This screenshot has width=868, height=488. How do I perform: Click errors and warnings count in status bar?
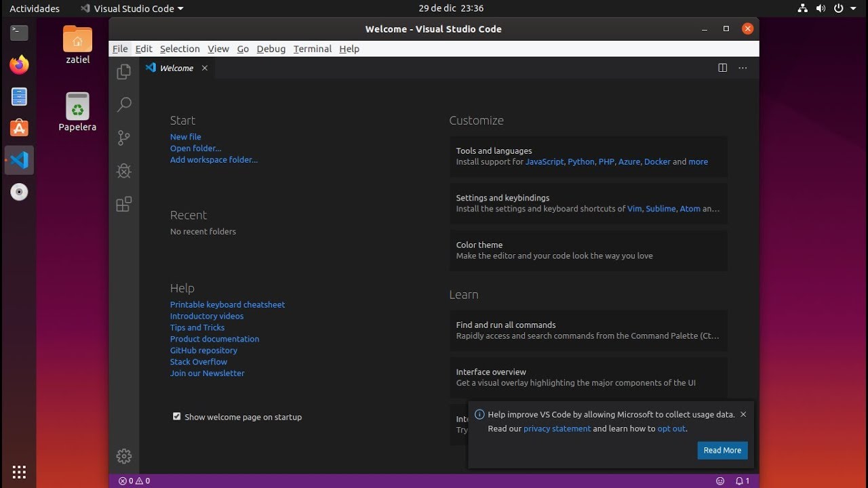tap(134, 481)
